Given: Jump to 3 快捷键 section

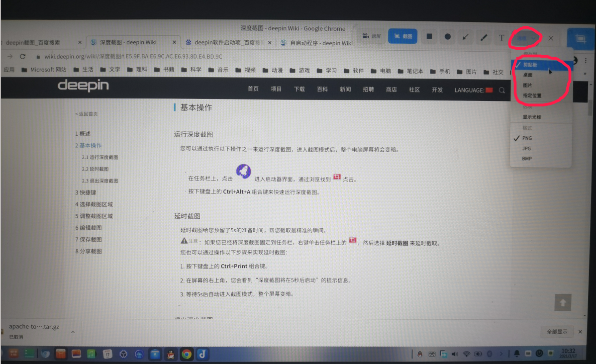Looking at the screenshot, I should coord(86,192).
